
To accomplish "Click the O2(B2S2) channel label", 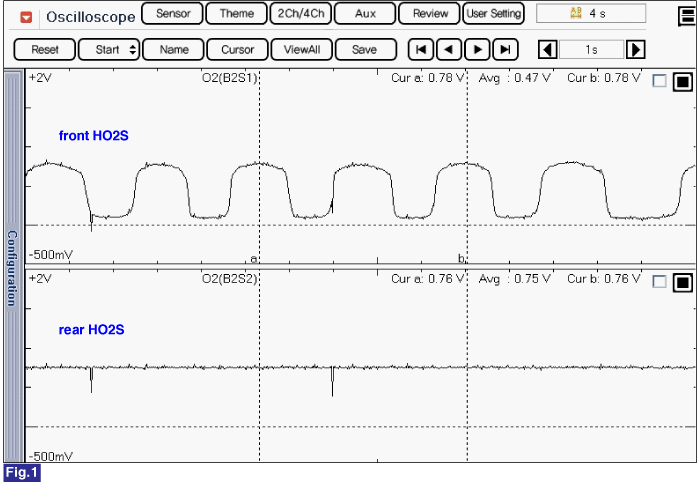I will (x=230, y=279).
